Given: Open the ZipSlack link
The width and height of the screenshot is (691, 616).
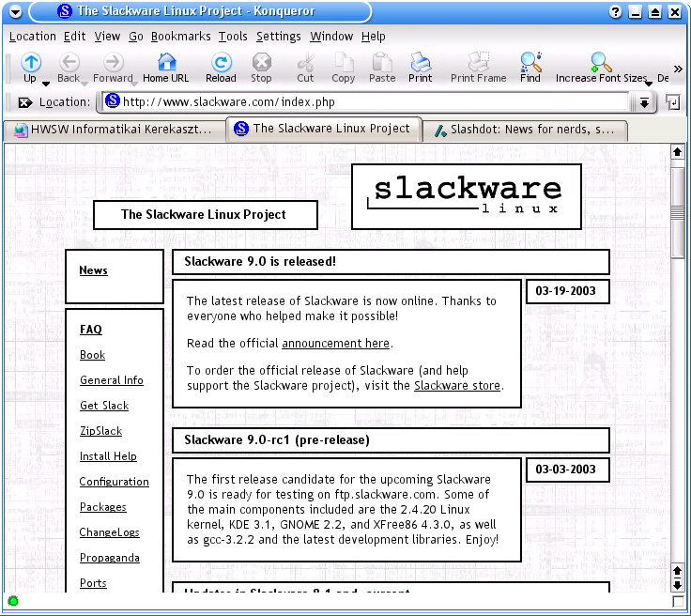Looking at the screenshot, I should [x=100, y=431].
